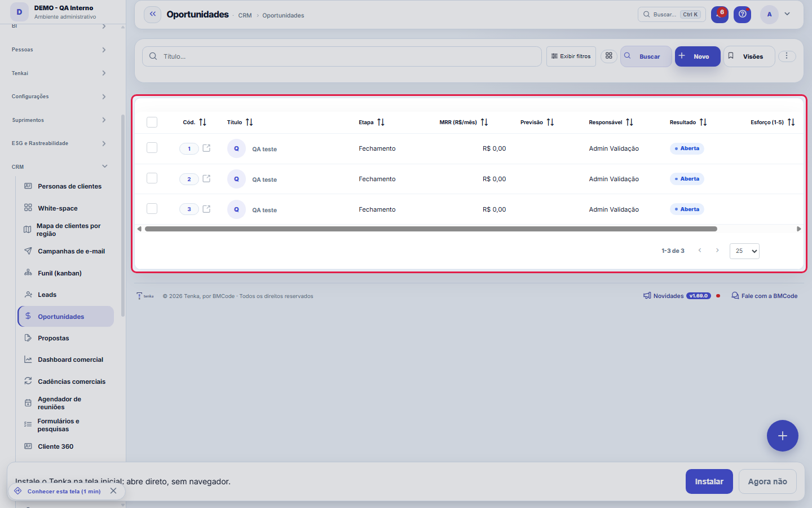Click the Exibir filtros button
This screenshot has width=812, height=508.
coord(571,56)
